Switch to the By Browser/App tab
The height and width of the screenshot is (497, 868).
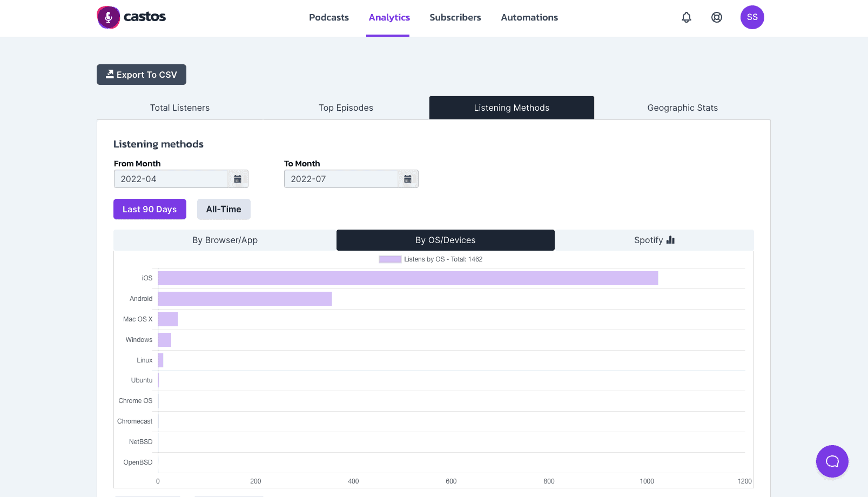click(225, 240)
